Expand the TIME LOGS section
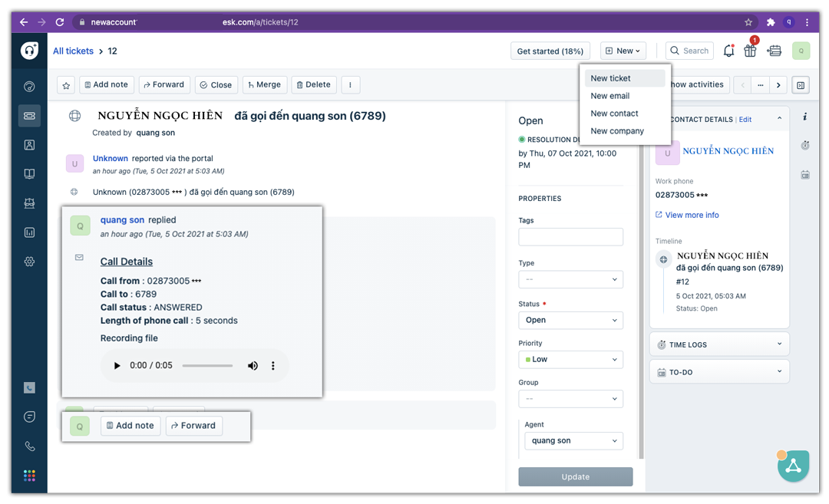The image size is (829, 504). click(719, 344)
